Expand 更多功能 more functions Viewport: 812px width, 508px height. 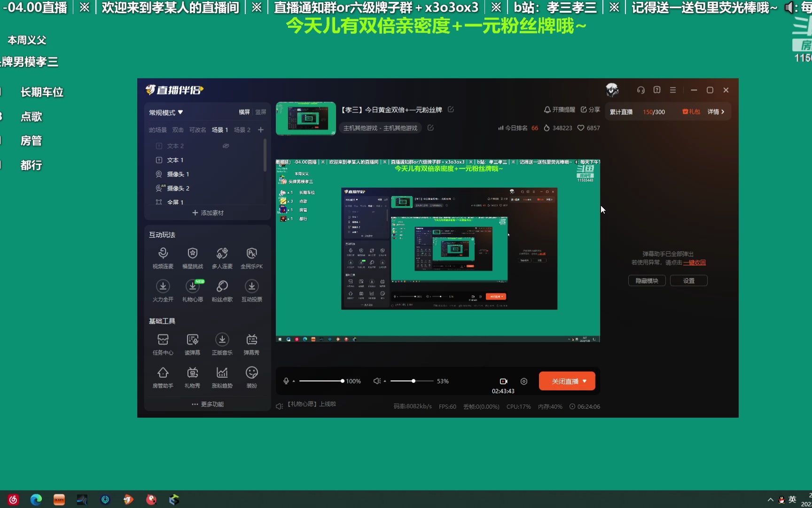(x=208, y=404)
